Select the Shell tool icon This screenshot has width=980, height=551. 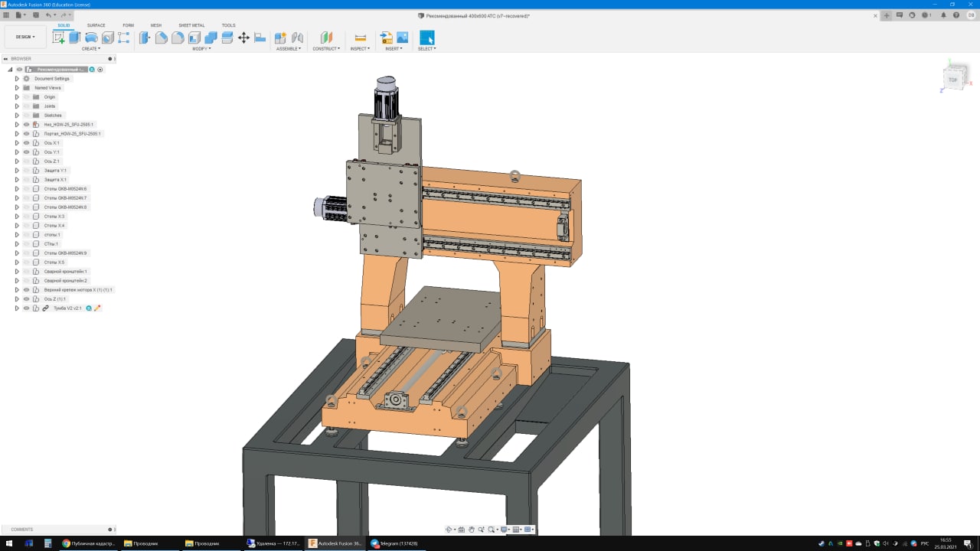[x=194, y=37]
